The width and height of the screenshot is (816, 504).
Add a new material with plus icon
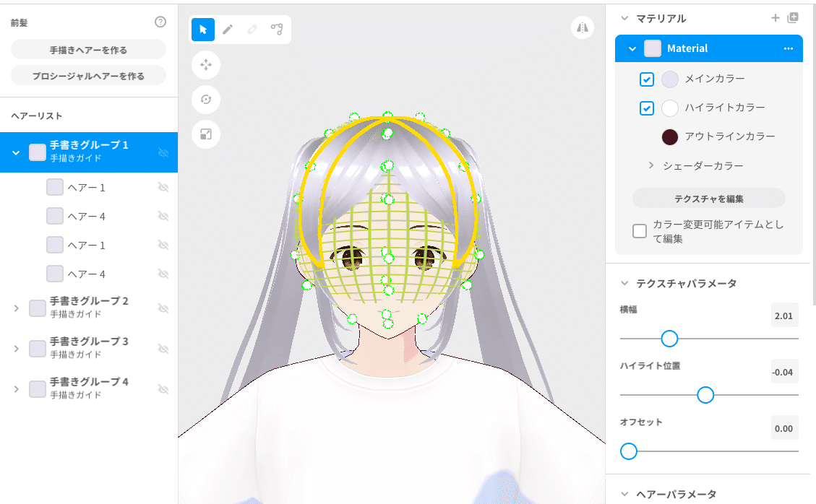point(776,18)
